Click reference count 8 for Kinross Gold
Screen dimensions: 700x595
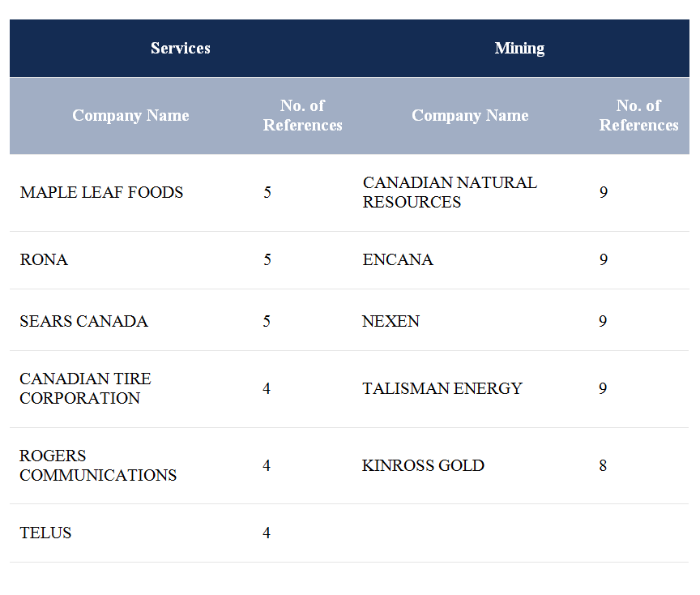coord(603,466)
